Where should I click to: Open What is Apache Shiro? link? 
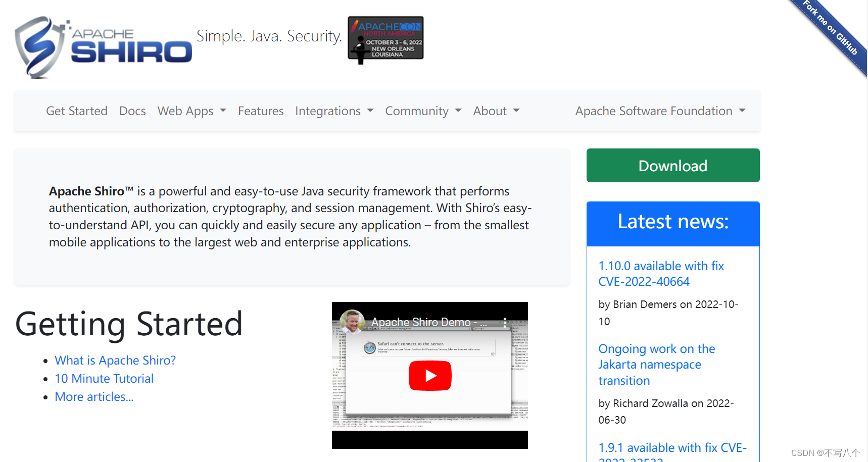pyautogui.click(x=115, y=361)
